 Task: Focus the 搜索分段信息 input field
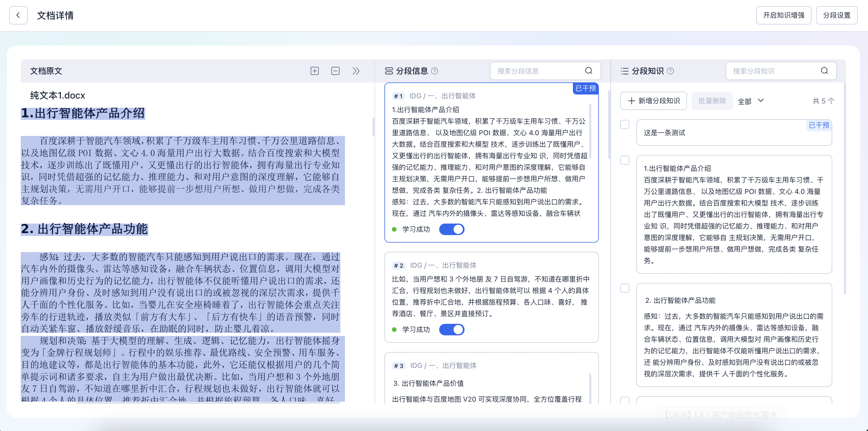point(545,71)
